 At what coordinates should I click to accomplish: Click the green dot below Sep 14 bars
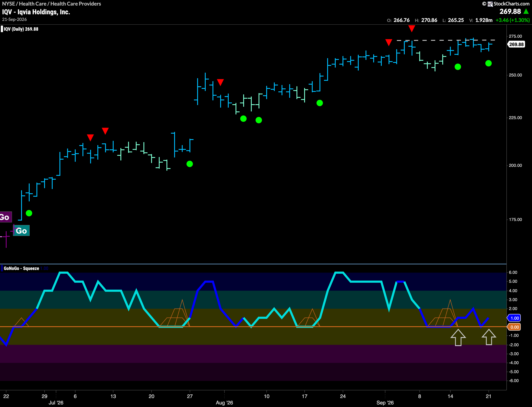click(x=458, y=67)
